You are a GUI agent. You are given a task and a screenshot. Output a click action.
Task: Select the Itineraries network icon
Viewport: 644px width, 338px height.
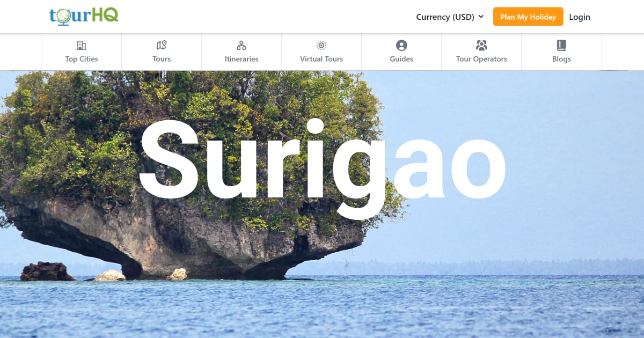[241, 45]
